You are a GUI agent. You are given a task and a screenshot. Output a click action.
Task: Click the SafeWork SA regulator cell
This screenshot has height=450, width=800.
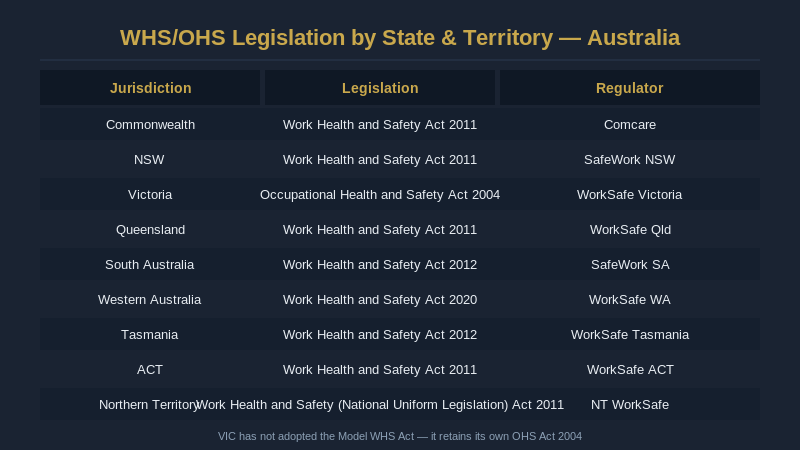point(630,265)
